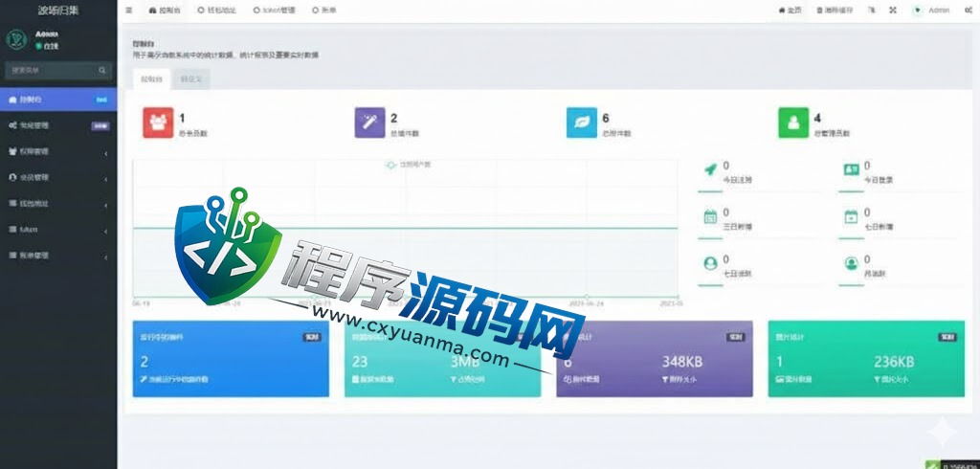Screen dimensions: 980x469
Task: Click the filter icon beside 3MB
Action: 453,379
